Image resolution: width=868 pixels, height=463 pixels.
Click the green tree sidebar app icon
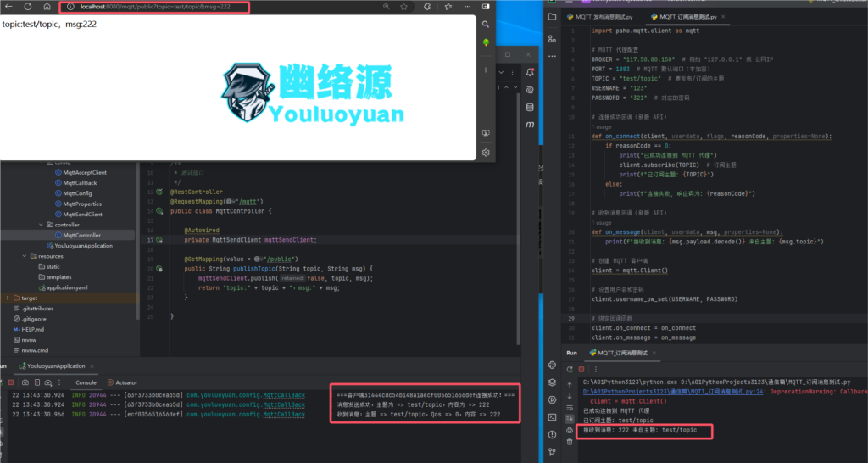(x=486, y=42)
